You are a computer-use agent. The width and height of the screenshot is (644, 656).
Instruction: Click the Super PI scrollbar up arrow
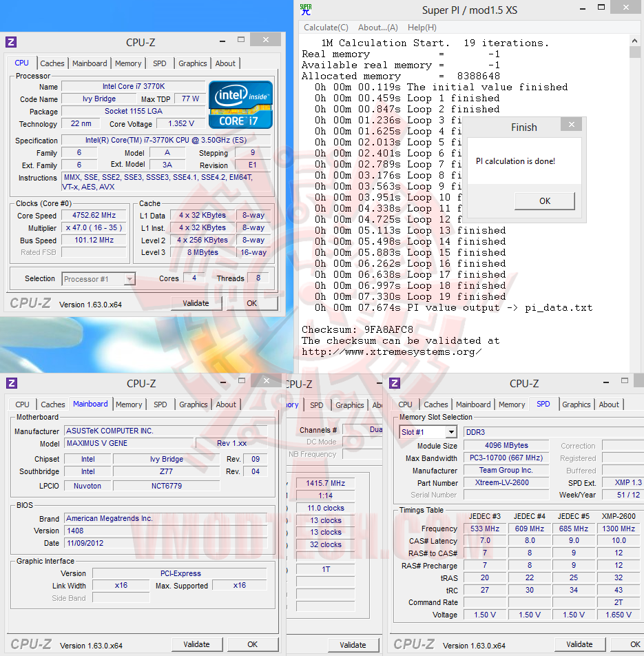pos(634,41)
